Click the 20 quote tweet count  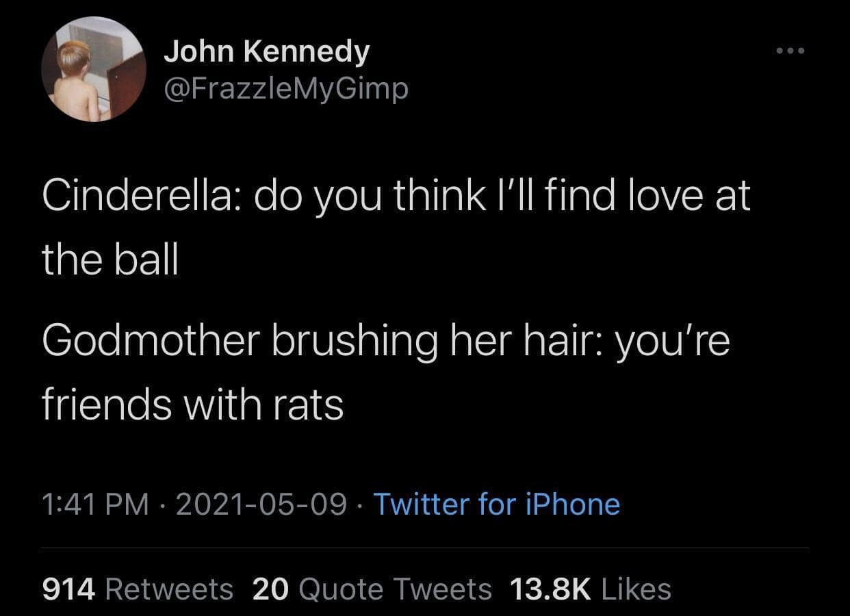(x=270, y=588)
